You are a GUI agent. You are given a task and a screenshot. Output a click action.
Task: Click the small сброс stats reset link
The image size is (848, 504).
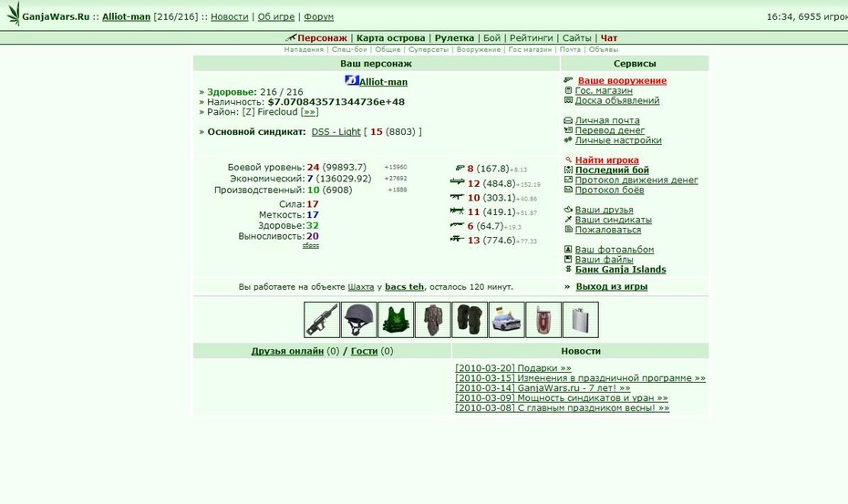(x=310, y=245)
